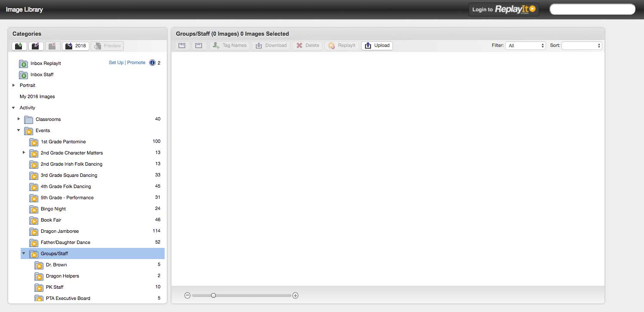Click the Groups/Staff folder icon
Image resolution: width=644 pixels, height=312 pixels.
(x=34, y=254)
